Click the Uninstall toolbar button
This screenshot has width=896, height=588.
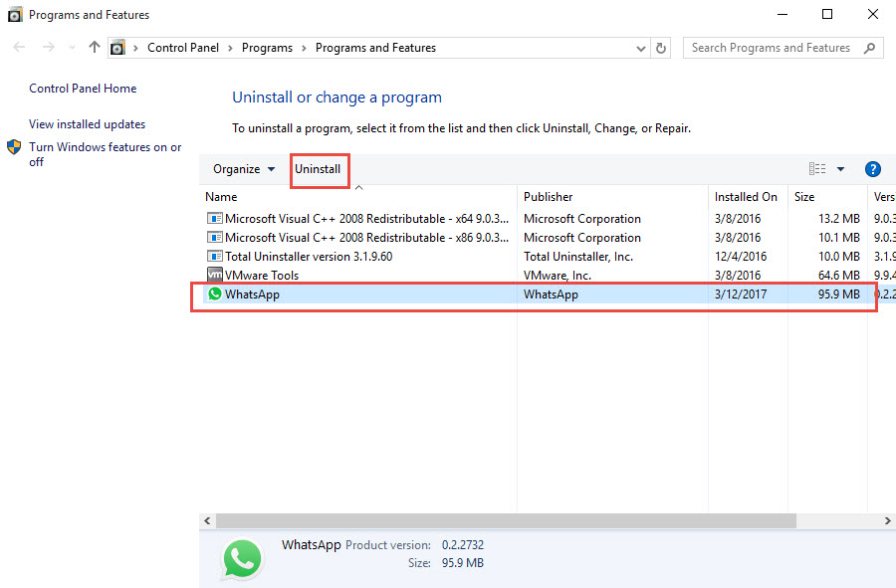pyautogui.click(x=318, y=169)
